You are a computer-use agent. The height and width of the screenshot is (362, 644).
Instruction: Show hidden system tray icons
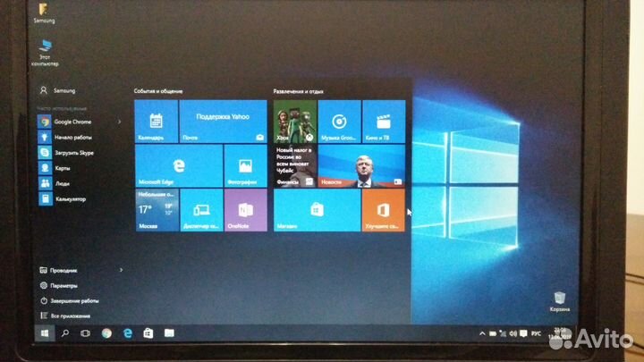[x=482, y=333]
